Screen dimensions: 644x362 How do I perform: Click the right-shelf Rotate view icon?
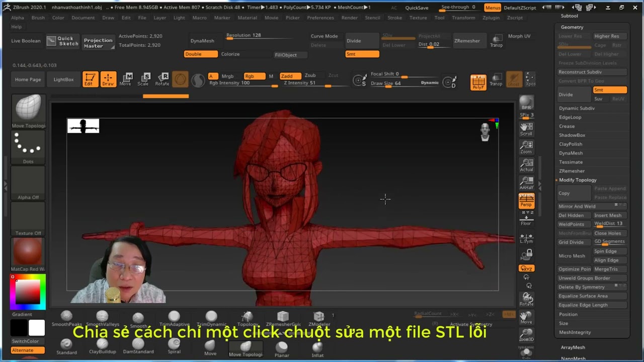click(x=526, y=300)
